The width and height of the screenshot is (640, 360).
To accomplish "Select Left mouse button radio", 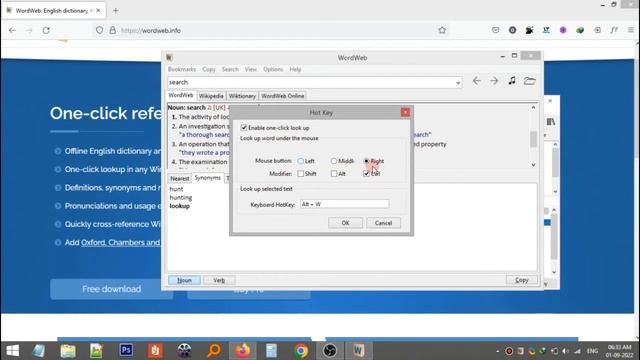I will 301,161.
